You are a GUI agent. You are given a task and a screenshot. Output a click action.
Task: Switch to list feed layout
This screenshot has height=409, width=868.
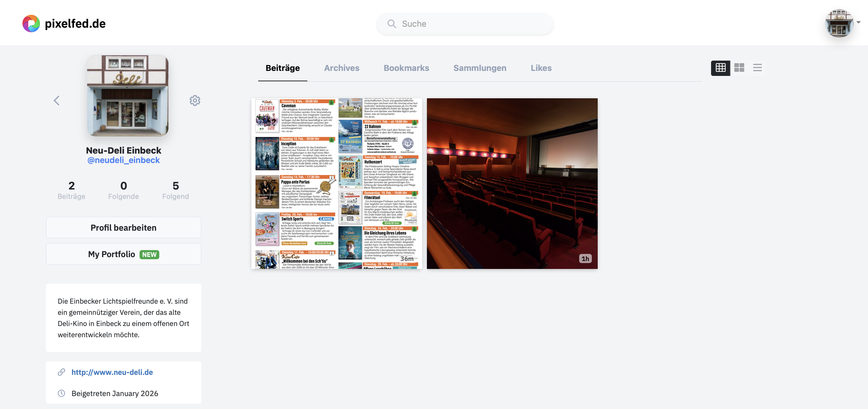click(757, 68)
